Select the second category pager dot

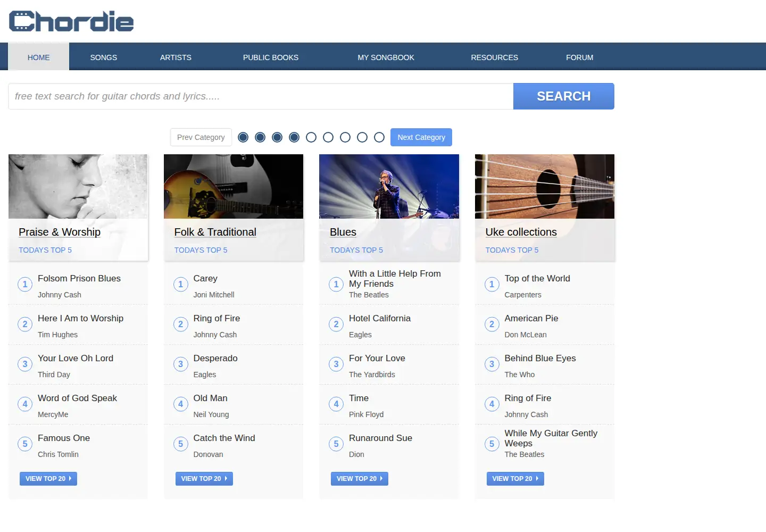pos(260,137)
